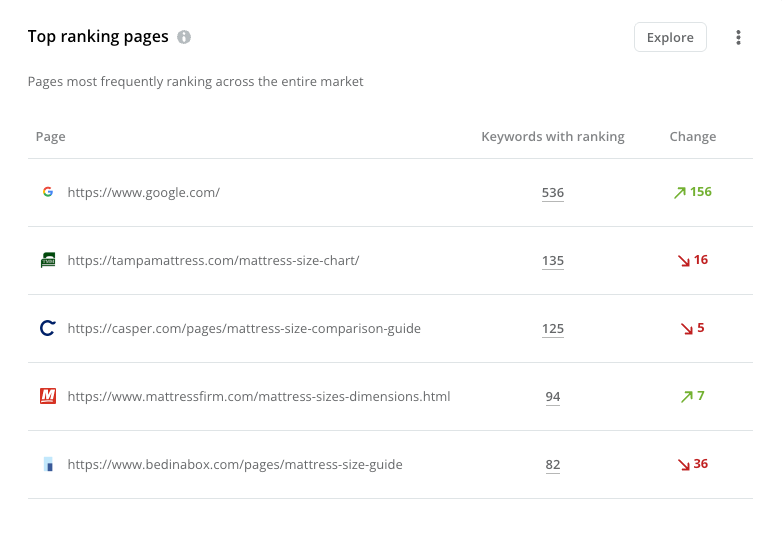782x543 pixels.
Task: Click the Explore button
Action: click(x=670, y=37)
